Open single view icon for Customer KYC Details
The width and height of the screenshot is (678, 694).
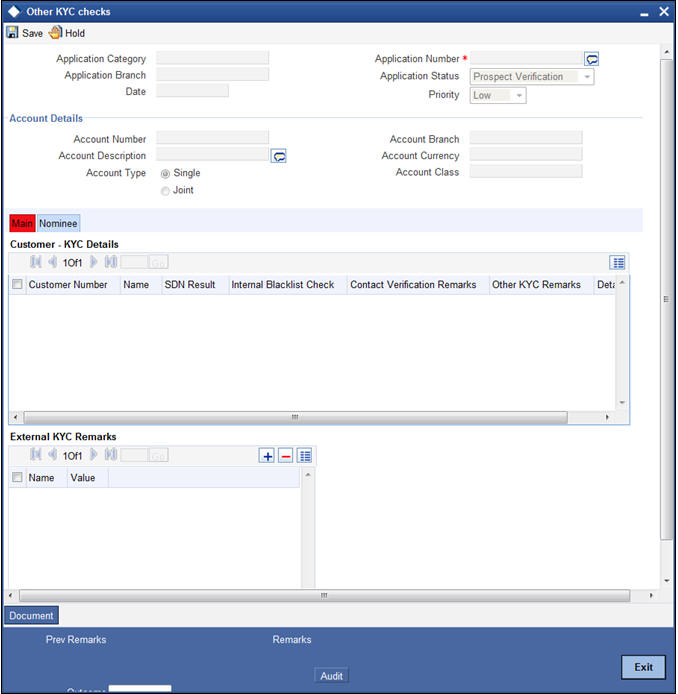617,262
